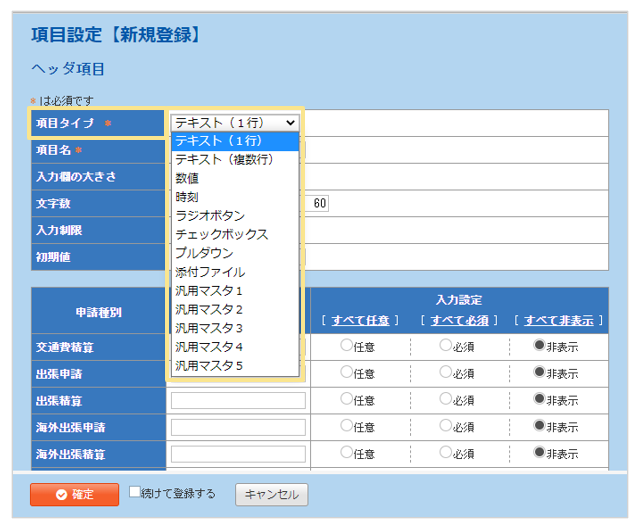
Task: Click the 海外出張精算 row text field
Action: [238, 454]
